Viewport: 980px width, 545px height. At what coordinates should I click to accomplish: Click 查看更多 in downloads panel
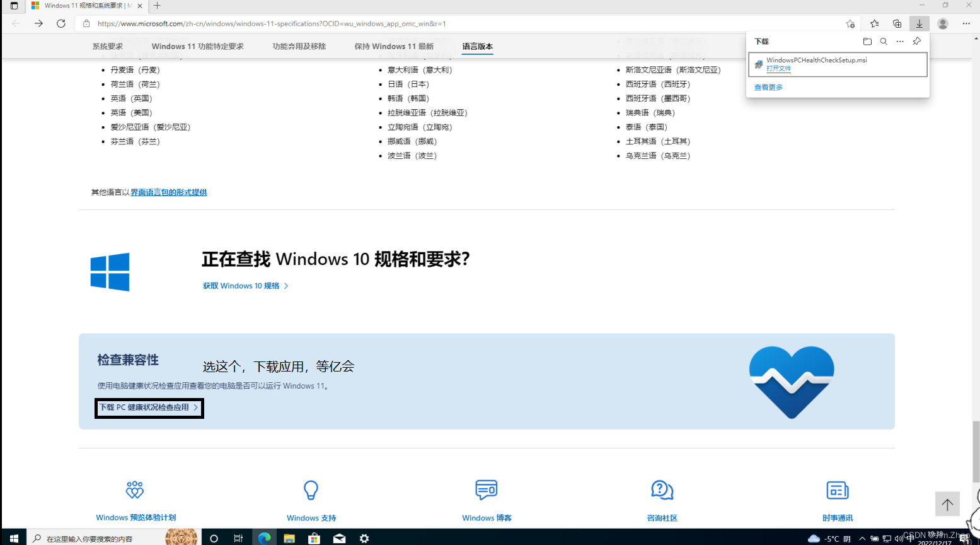pyautogui.click(x=768, y=87)
